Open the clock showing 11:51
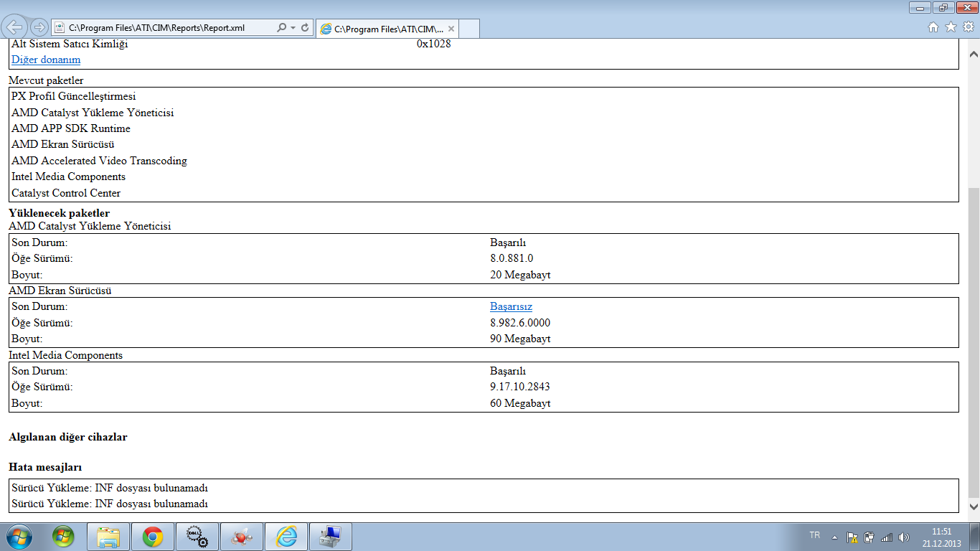Image resolution: width=980 pixels, height=551 pixels. pos(941,537)
